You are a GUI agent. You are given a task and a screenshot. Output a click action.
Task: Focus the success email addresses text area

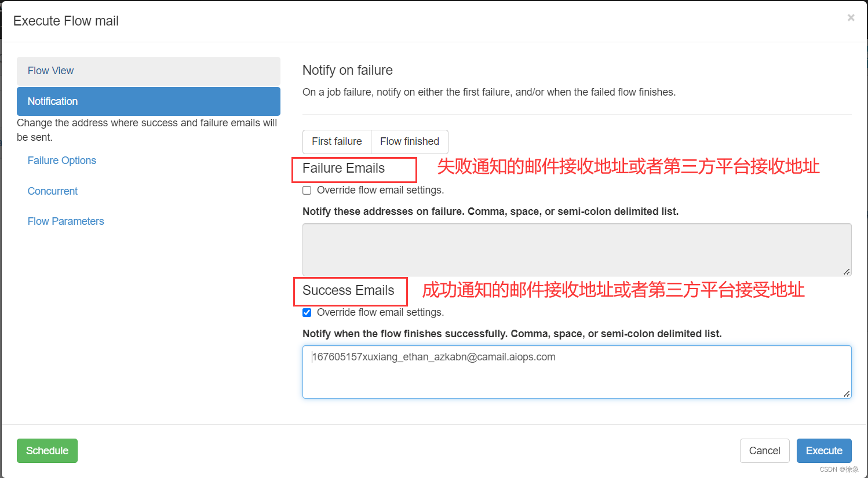[577, 372]
